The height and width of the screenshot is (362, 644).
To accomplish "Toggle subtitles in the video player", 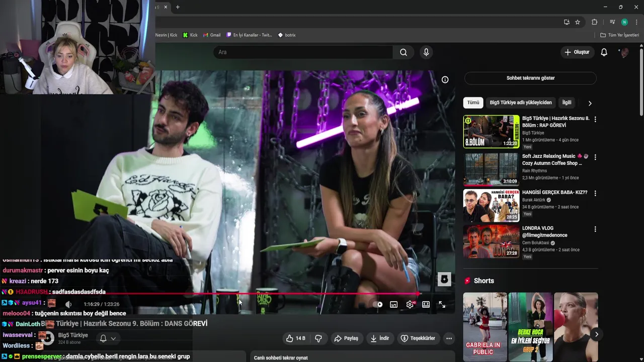I will (x=394, y=304).
